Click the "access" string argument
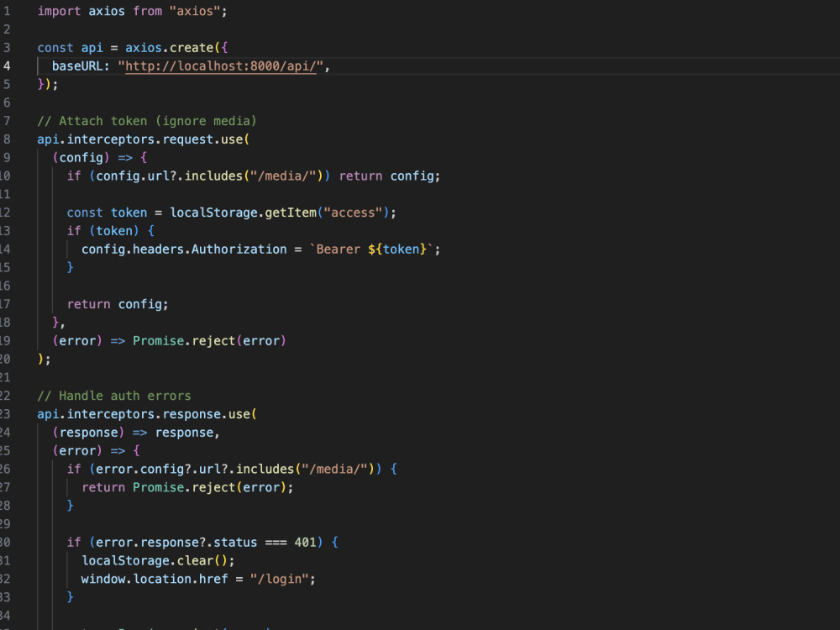The width and height of the screenshot is (840, 630). 353,213
